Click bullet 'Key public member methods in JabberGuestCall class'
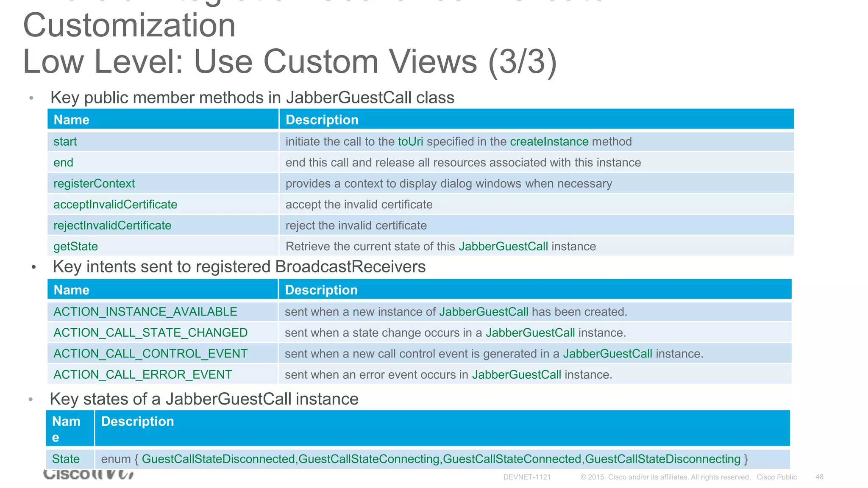The height and width of the screenshot is (488, 868). click(x=252, y=98)
